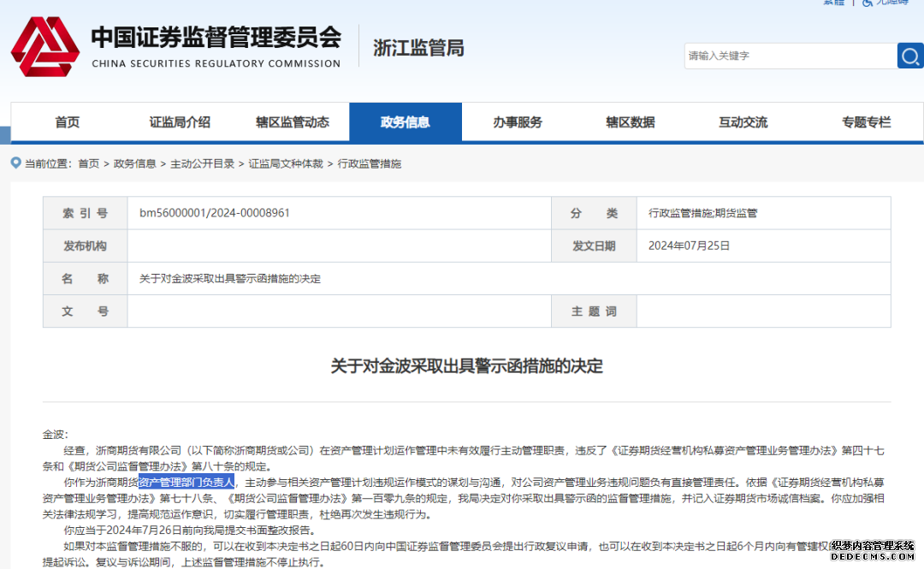The image size is (924, 569).
Task: Click the 文号 table label
Action: [86, 311]
